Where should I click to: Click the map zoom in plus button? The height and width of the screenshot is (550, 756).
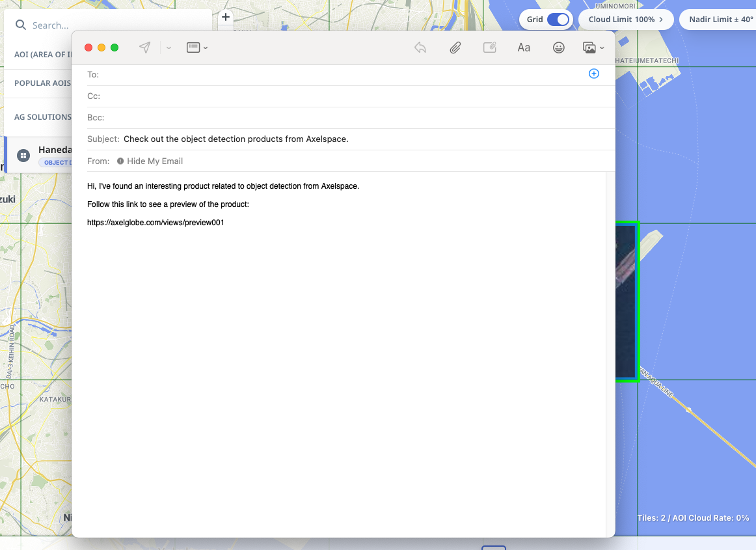point(226,18)
